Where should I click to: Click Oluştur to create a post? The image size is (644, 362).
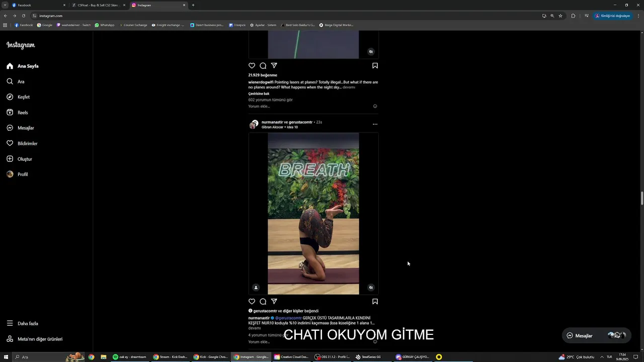point(19,159)
